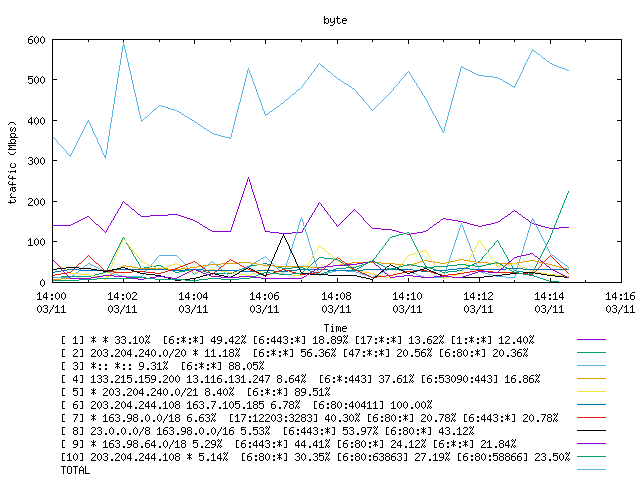The image size is (640, 480).
Task: Select the y-axis value 600
Action: point(36,40)
